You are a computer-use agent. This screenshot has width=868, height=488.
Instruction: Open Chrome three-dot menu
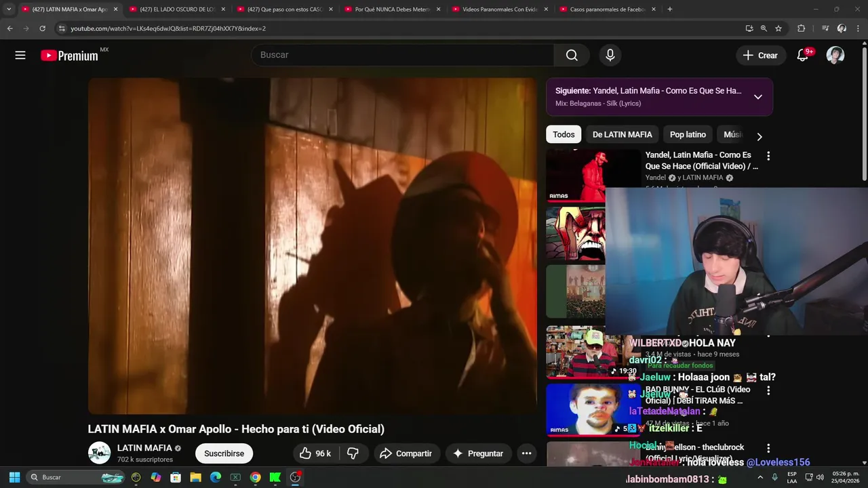point(859,28)
